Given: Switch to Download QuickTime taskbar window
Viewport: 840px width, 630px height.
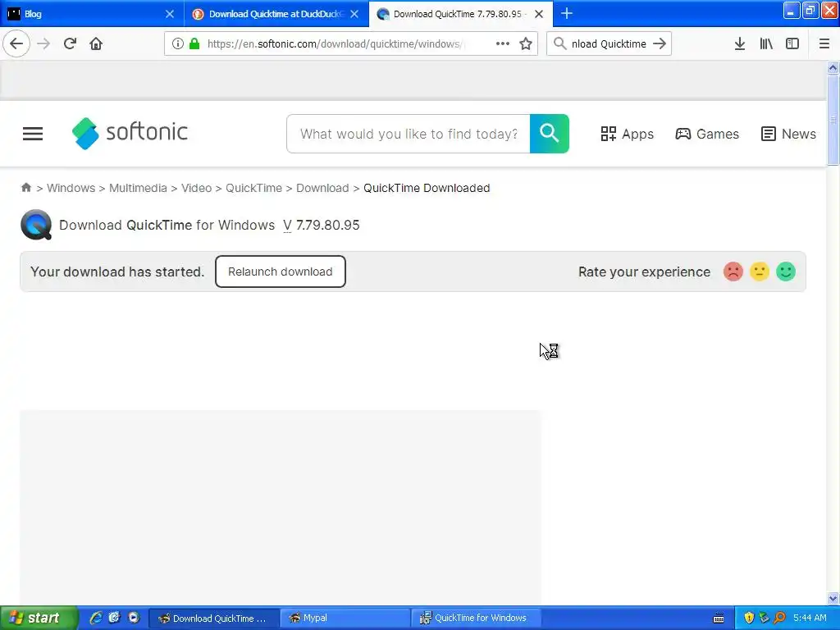Looking at the screenshot, I should pos(213,619).
